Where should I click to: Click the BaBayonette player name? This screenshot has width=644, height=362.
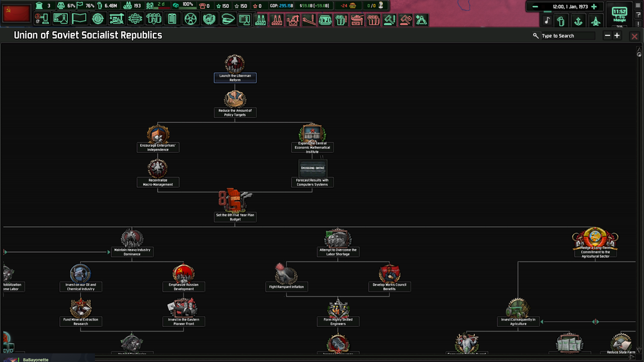[x=35, y=359]
